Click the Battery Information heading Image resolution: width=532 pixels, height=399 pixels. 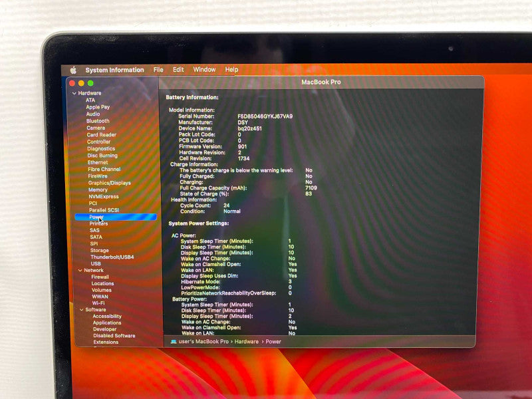click(192, 97)
